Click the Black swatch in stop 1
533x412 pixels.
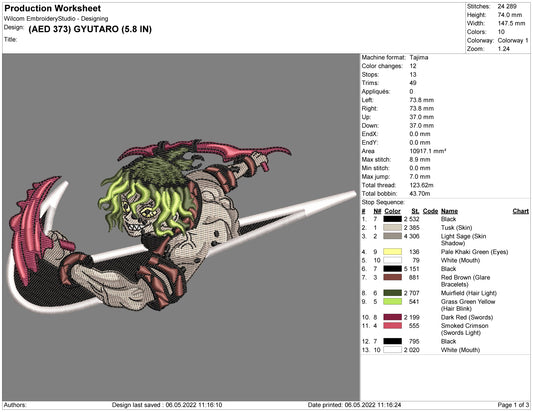click(392, 219)
